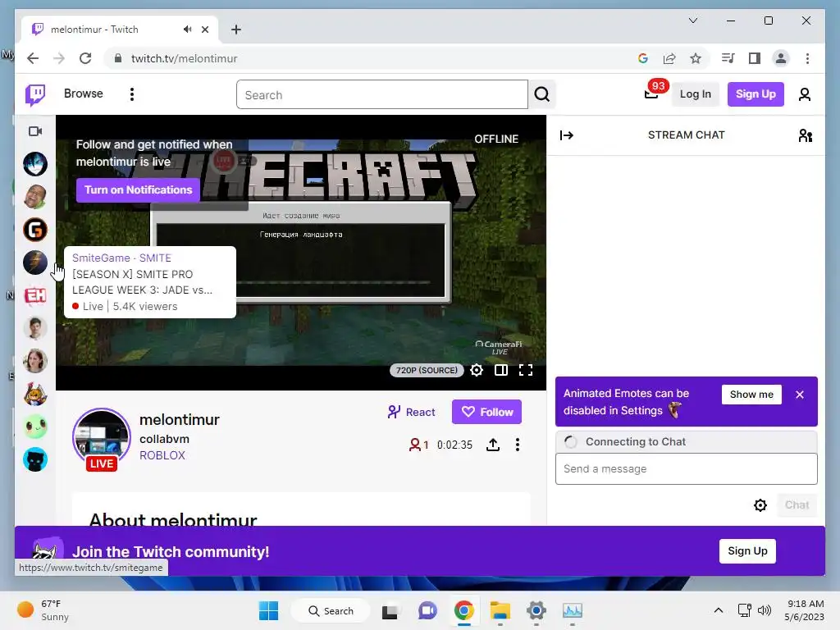Screen dimensions: 840x630
Task: Open the black cat channel avatar
Action: [x=35, y=459]
